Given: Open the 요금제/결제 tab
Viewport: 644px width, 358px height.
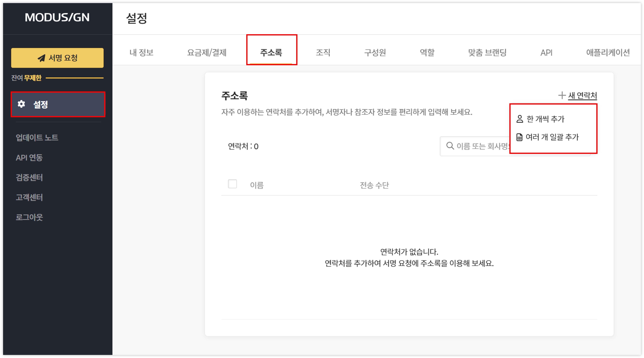Looking at the screenshot, I should pos(206,53).
